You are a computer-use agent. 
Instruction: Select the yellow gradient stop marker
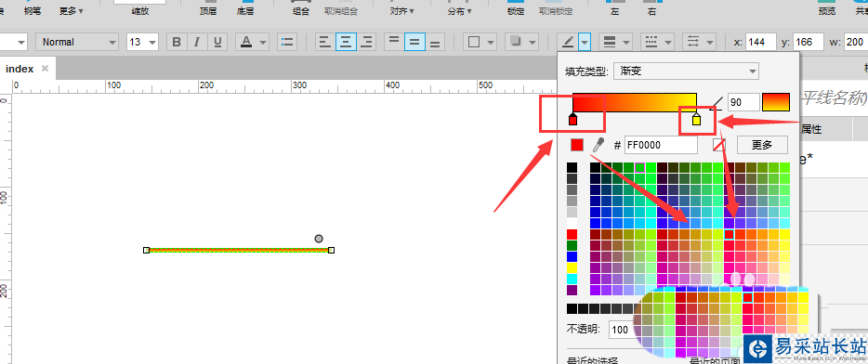(696, 120)
